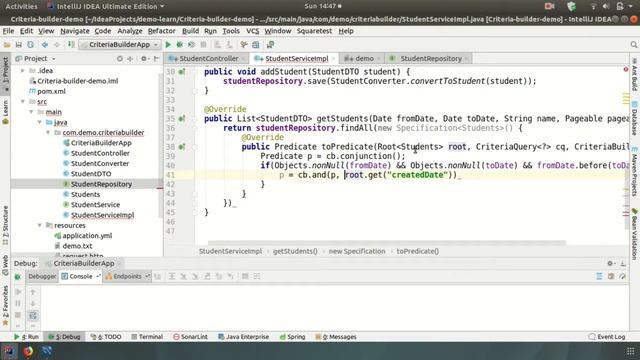640x360 pixels.
Task: Open CriteriaBuilderApp run configuration dropdown
Action: (120, 44)
